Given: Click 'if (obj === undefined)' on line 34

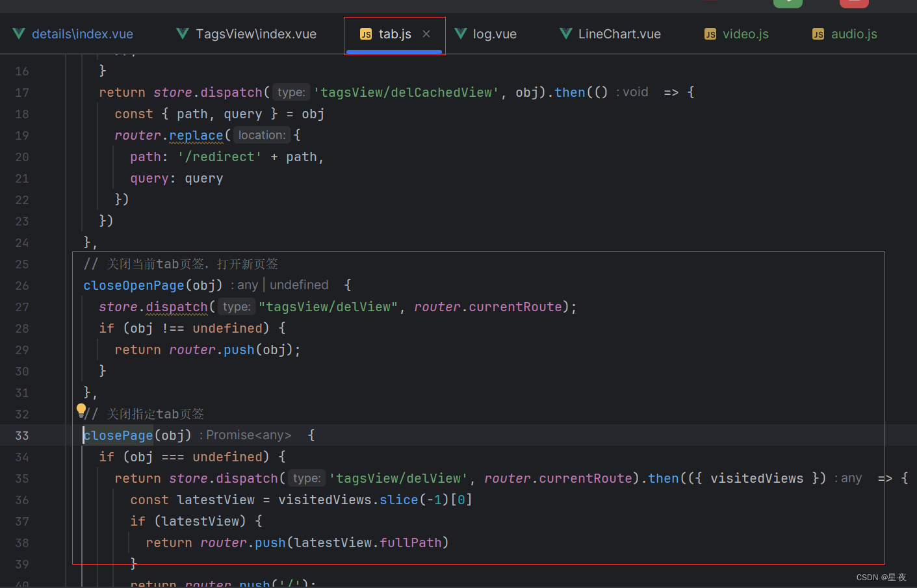Looking at the screenshot, I should coord(185,457).
